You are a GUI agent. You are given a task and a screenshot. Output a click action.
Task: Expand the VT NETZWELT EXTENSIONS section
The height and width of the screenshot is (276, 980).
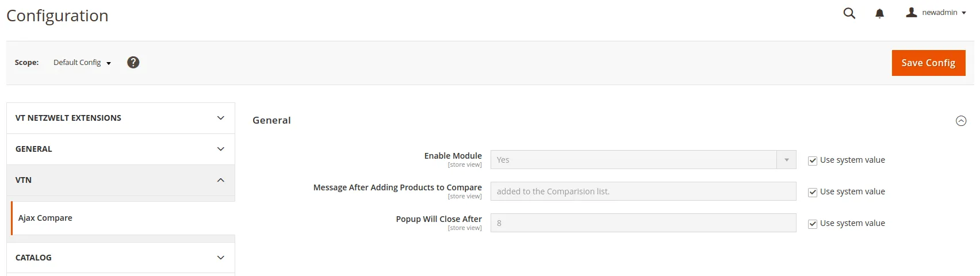pos(120,118)
